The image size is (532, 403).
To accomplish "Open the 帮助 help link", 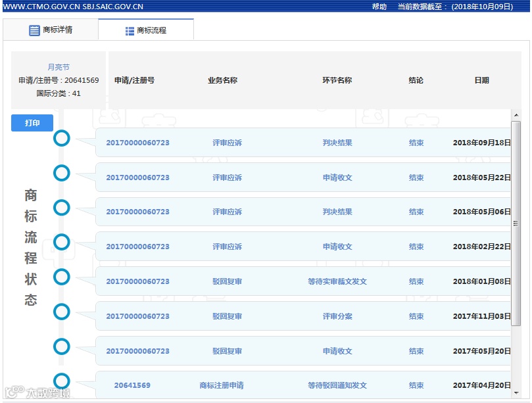I will tap(379, 7).
